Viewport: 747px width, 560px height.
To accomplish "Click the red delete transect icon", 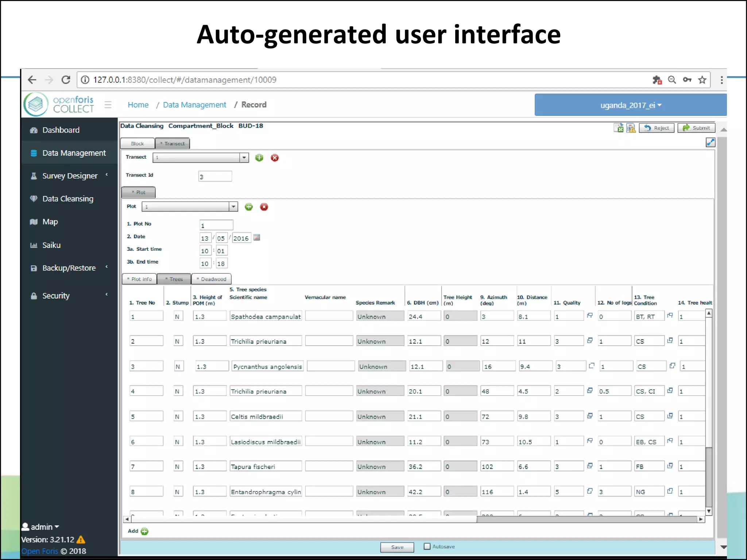I will pyautogui.click(x=275, y=158).
